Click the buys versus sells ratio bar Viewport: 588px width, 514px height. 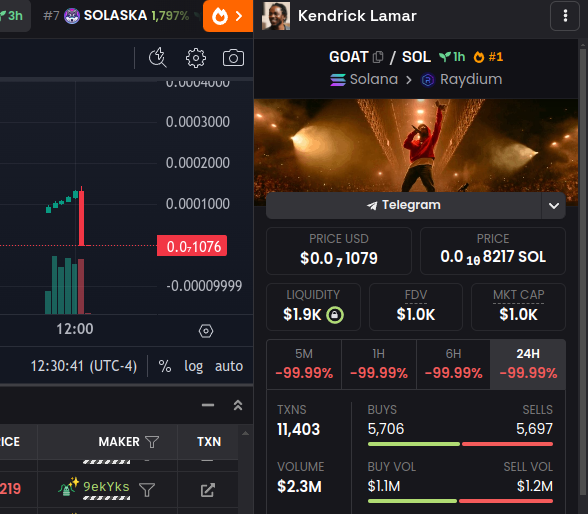[460, 444]
